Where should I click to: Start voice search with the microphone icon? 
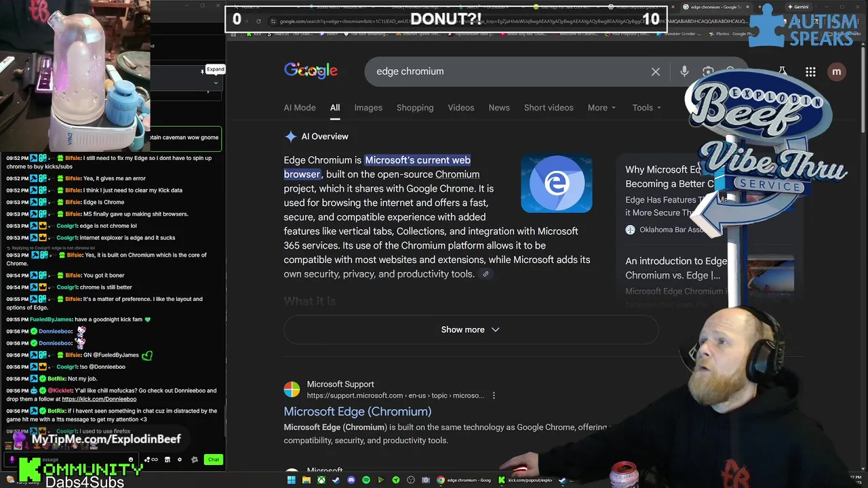pyautogui.click(x=684, y=71)
